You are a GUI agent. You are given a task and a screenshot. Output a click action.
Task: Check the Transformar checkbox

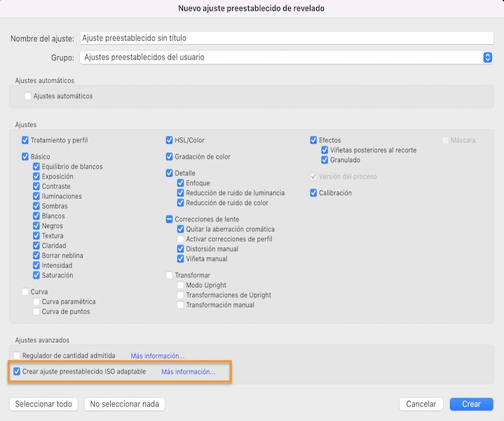(x=170, y=276)
